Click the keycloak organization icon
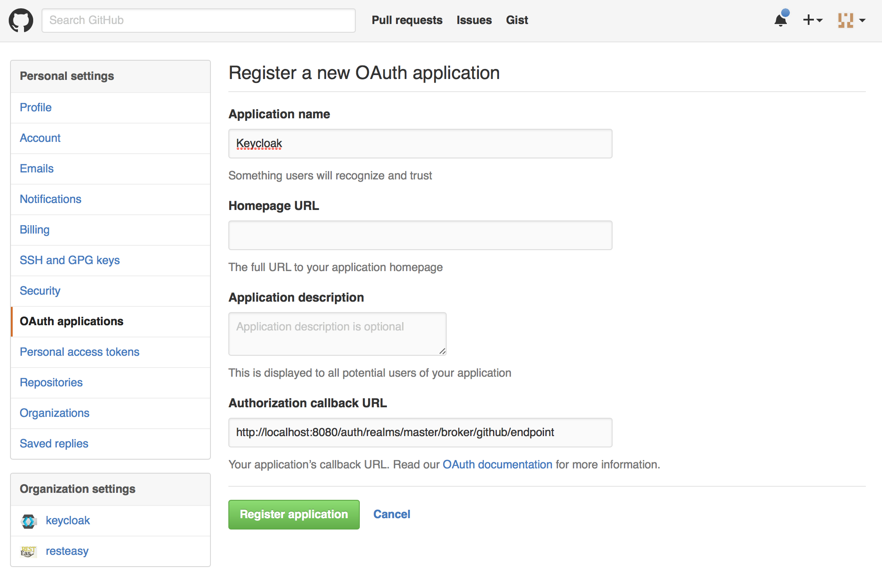The height and width of the screenshot is (588, 882). (28, 521)
